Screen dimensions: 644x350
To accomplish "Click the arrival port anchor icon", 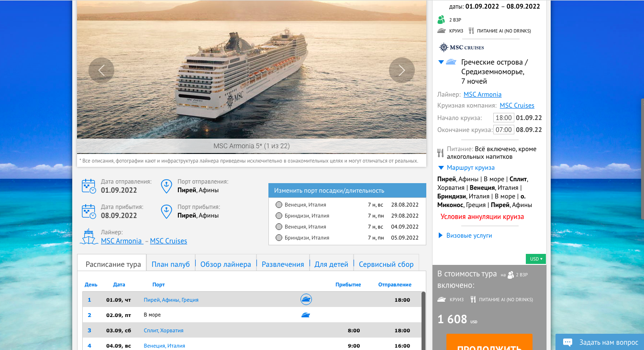I will [167, 211].
